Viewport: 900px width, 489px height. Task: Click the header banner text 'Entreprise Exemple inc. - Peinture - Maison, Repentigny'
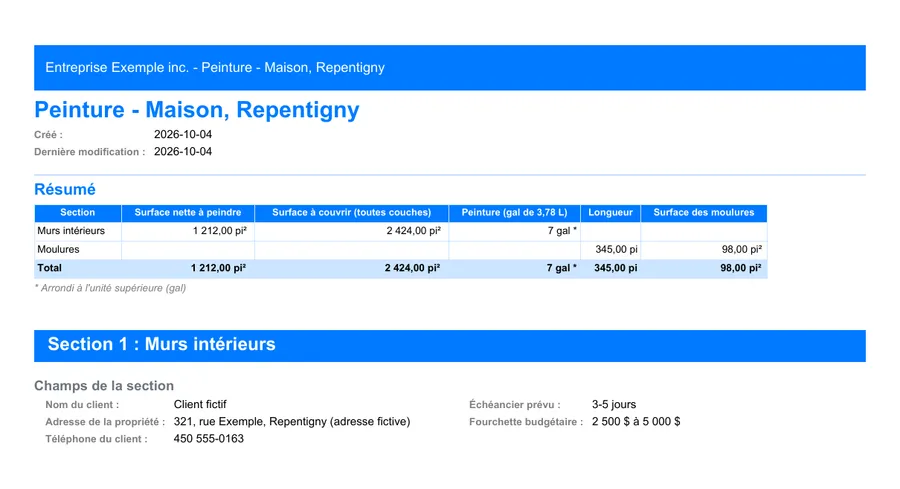pos(215,68)
